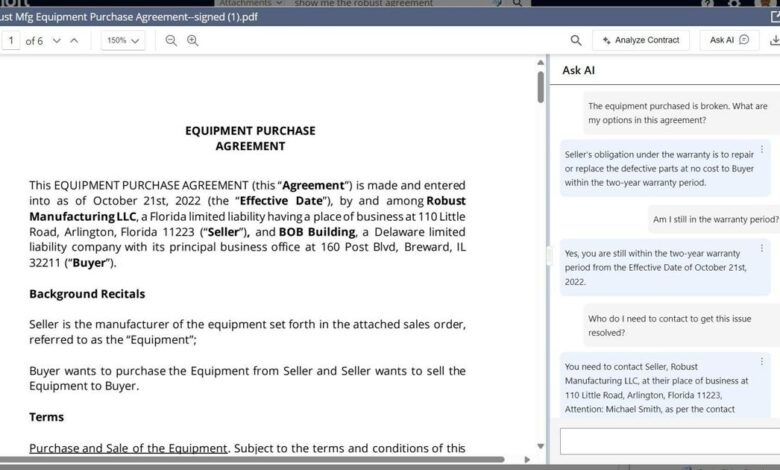Click 'Robust Manufacturing LLC' in the document

pos(247,208)
